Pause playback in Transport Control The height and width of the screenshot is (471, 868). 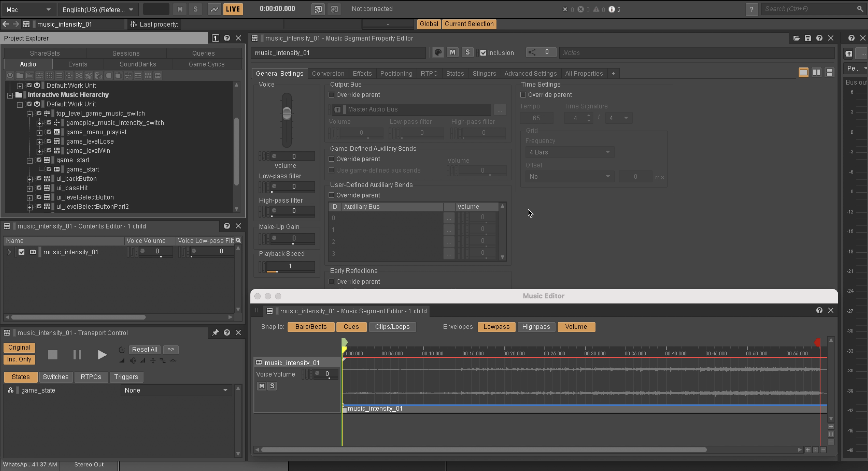tap(77, 354)
